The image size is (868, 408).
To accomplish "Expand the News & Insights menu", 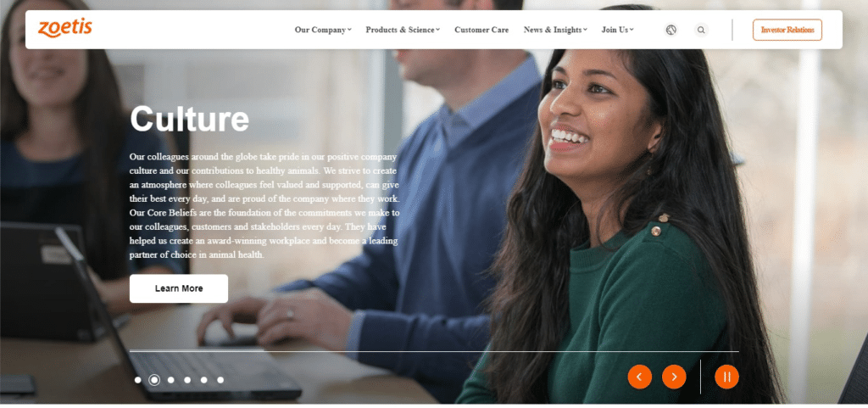I will [555, 30].
